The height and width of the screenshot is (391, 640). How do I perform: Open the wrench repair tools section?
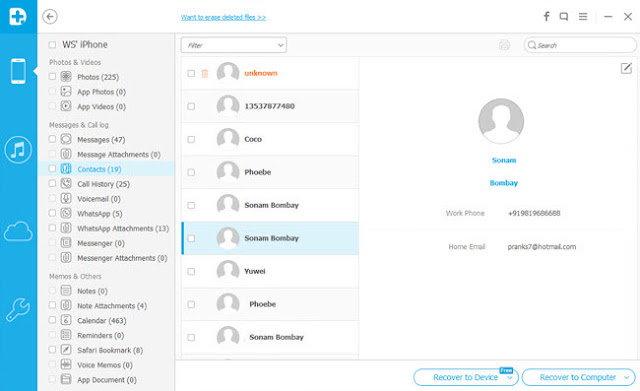(x=18, y=309)
